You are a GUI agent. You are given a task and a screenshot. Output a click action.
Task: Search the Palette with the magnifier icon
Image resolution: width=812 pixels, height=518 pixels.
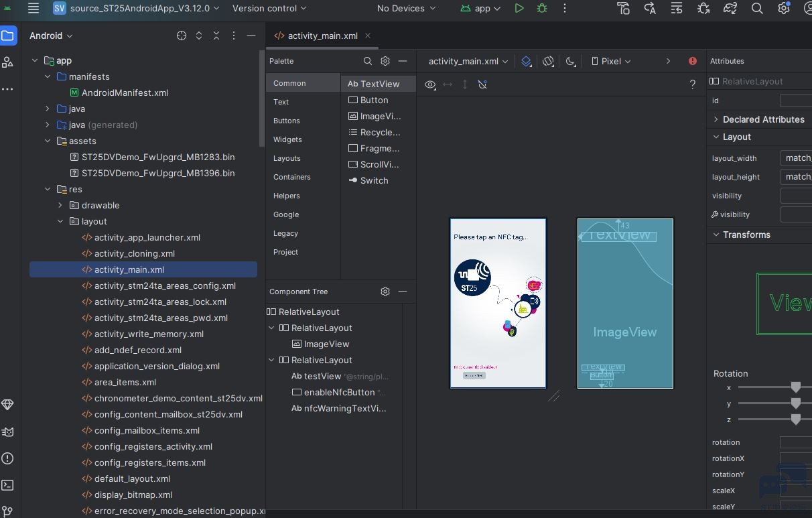368,61
